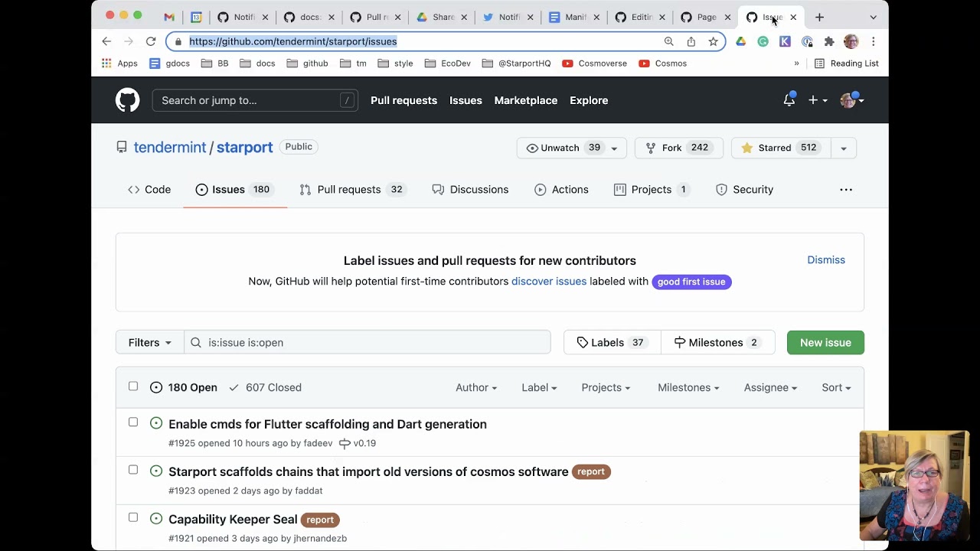Click the K extension icon
The height and width of the screenshot is (551, 980).
pos(785,41)
